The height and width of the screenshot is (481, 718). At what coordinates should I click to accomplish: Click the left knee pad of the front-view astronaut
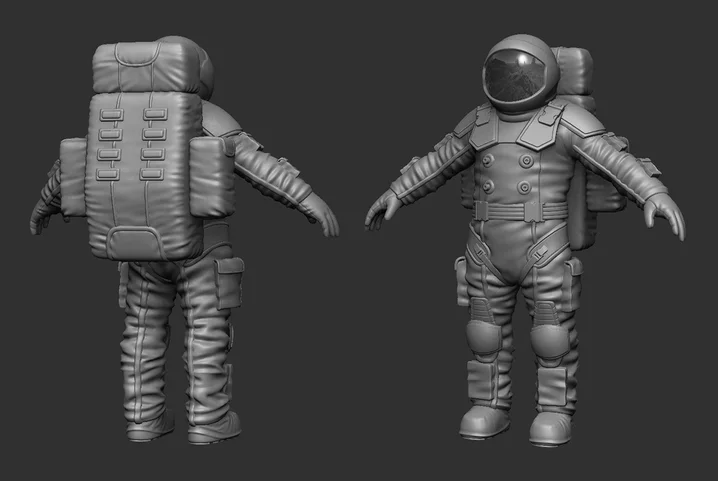tap(484, 336)
